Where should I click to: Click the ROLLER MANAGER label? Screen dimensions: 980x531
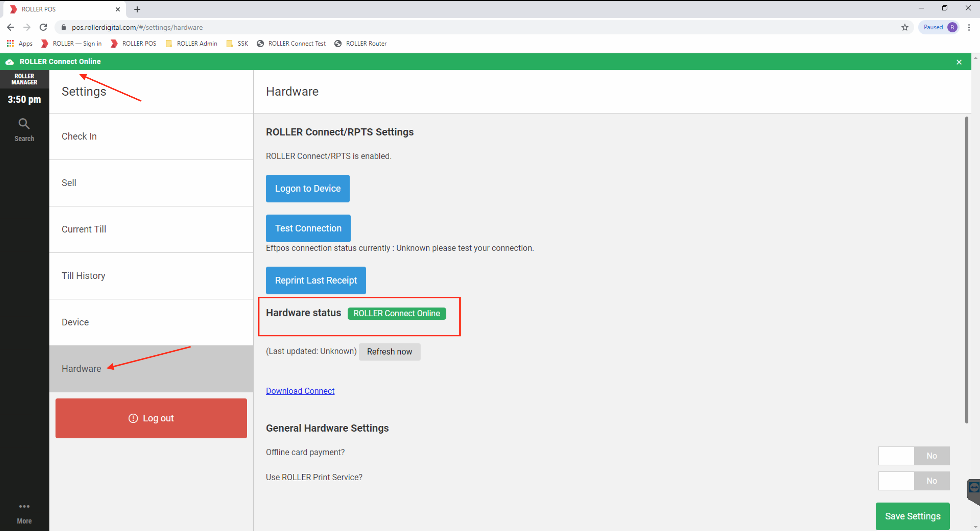[25, 79]
